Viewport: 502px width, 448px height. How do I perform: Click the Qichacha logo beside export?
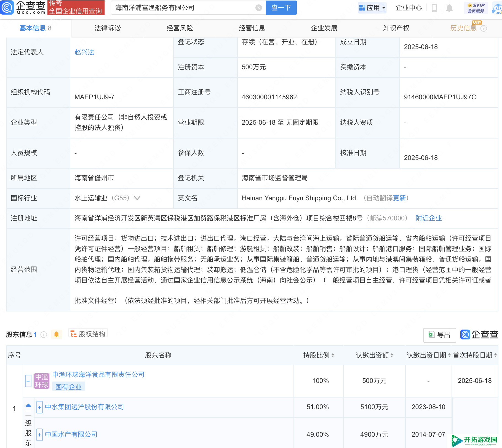pyautogui.click(x=479, y=335)
